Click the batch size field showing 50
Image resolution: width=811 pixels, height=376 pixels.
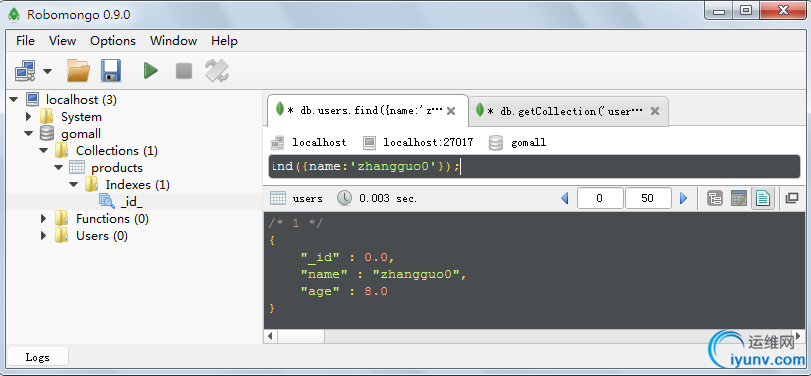tap(648, 198)
